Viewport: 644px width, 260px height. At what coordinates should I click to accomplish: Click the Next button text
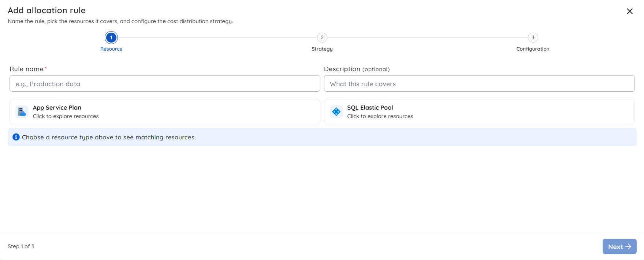(x=615, y=247)
